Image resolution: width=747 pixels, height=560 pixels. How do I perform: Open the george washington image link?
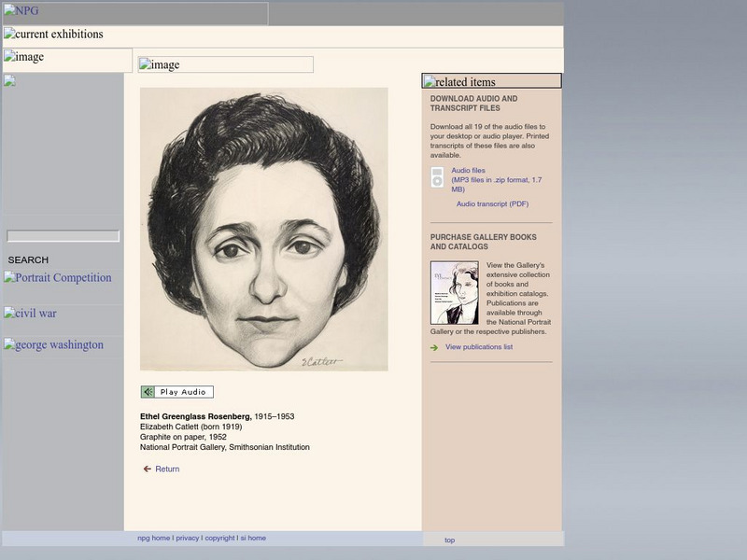(54, 345)
